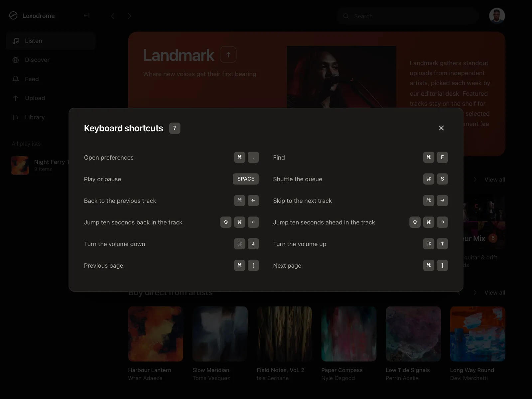
Task: Open the Discover section in sidebar
Action: 51,60
